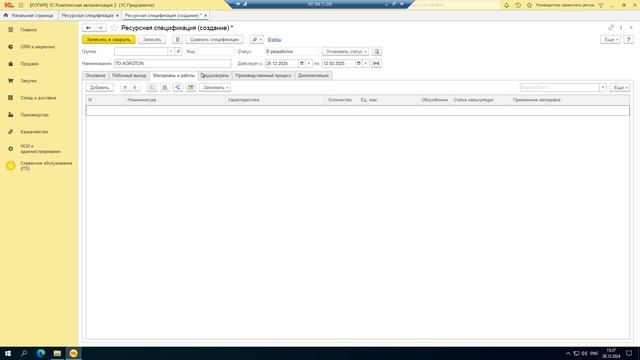Open Windows Start menu
This screenshot has width=640, height=360.
coord(8,353)
